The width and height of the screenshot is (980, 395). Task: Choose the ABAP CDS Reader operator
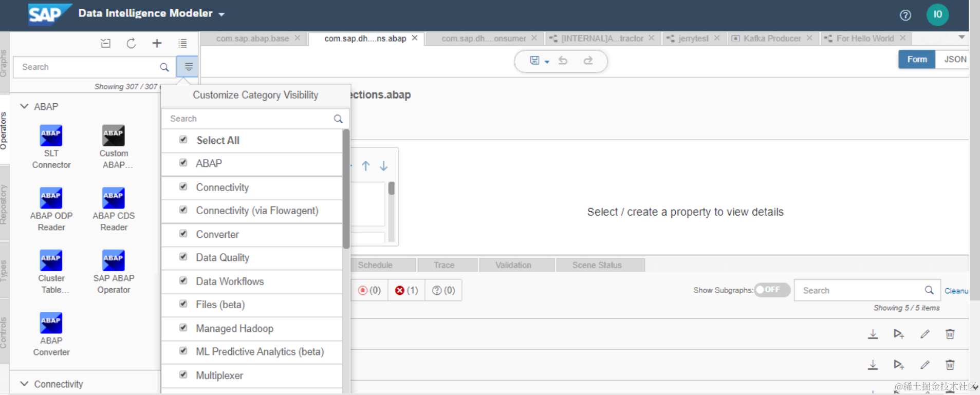coord(114,210)
